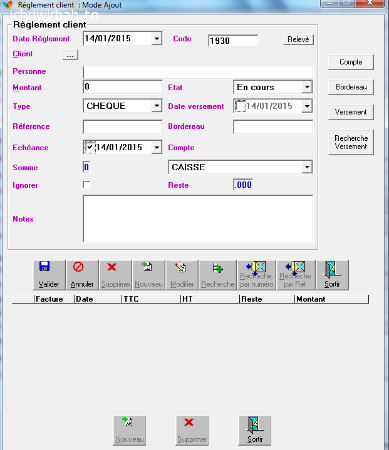Open the Etat 'En cours' dropdown
389x450 pixels.
pyautogui.click(x=307, y=87)
